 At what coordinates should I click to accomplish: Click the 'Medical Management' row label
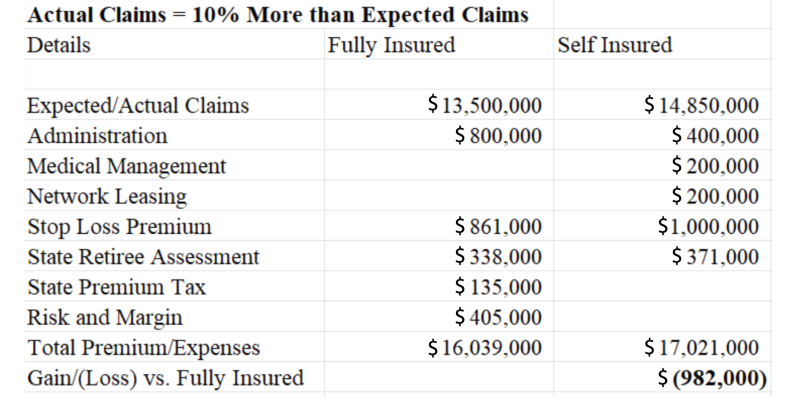[127, 166]
